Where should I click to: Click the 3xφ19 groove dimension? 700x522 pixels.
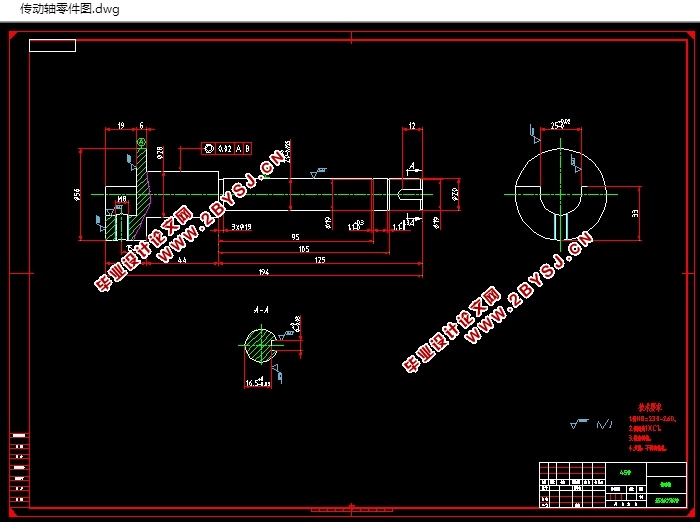coord(241,227)
